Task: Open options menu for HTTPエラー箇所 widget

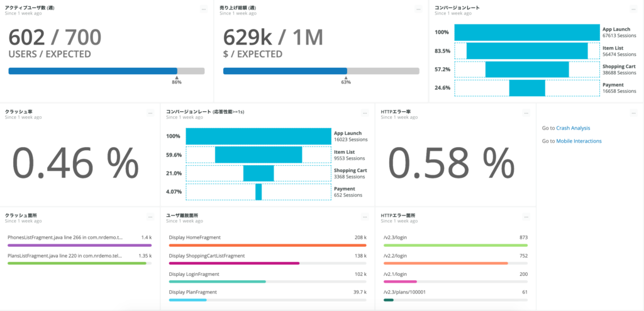Action: (x=526, y=217)
